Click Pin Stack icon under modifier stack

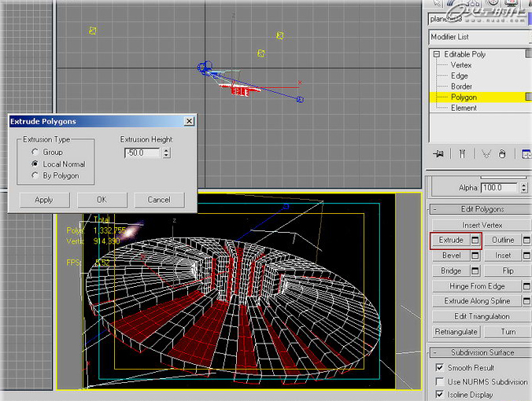pos(438,153)
